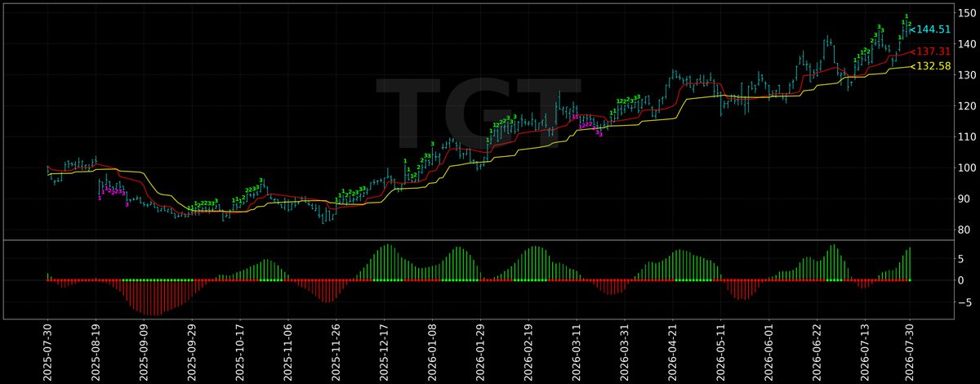Click the 2026-03-31 date label
980x384 pixels.
point(624,351)
